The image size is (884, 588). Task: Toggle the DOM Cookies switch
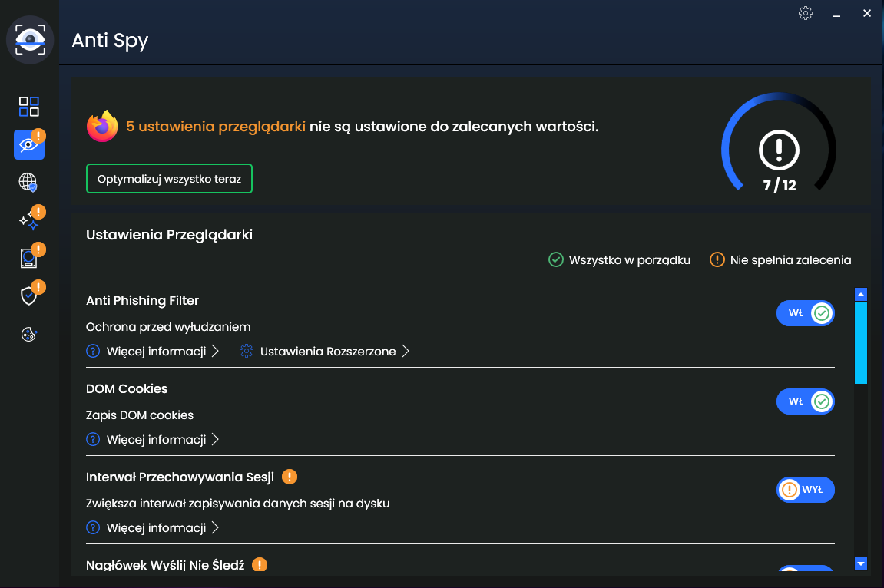pos(805,401)
